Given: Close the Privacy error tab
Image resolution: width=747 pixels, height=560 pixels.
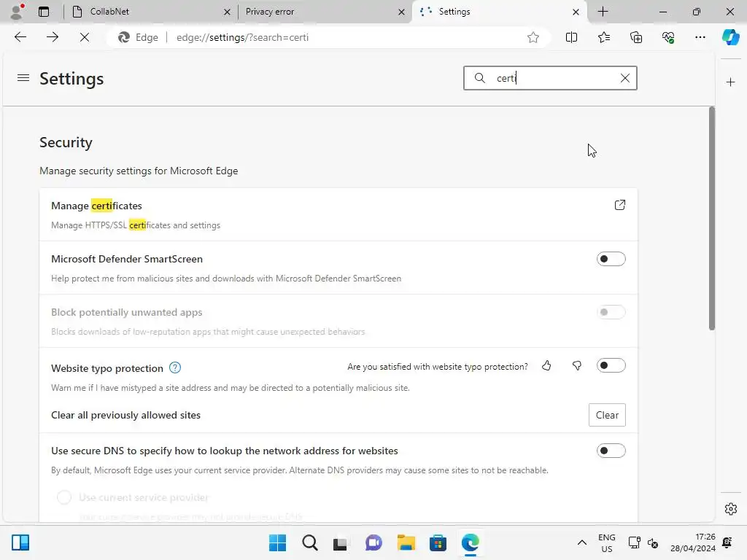Looking at the screenshot, I should 402,12.
